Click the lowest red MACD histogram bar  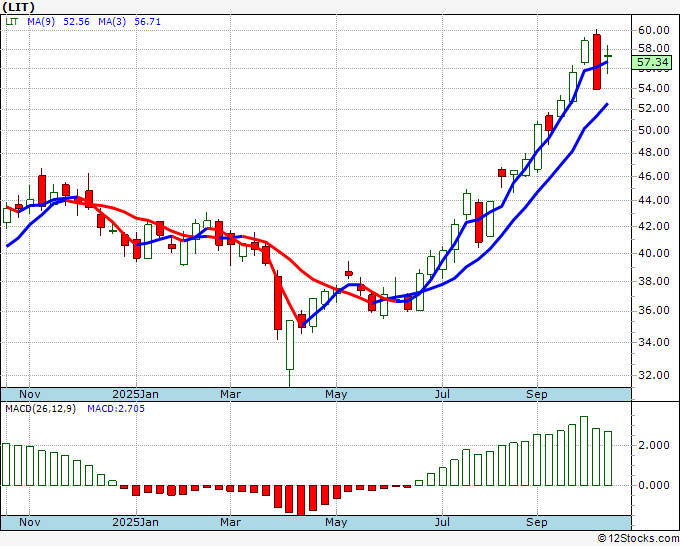coord(300,499)
